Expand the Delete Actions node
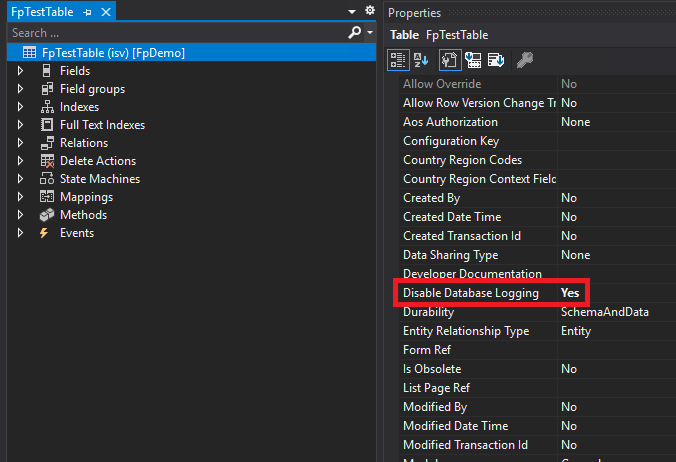 20,161
